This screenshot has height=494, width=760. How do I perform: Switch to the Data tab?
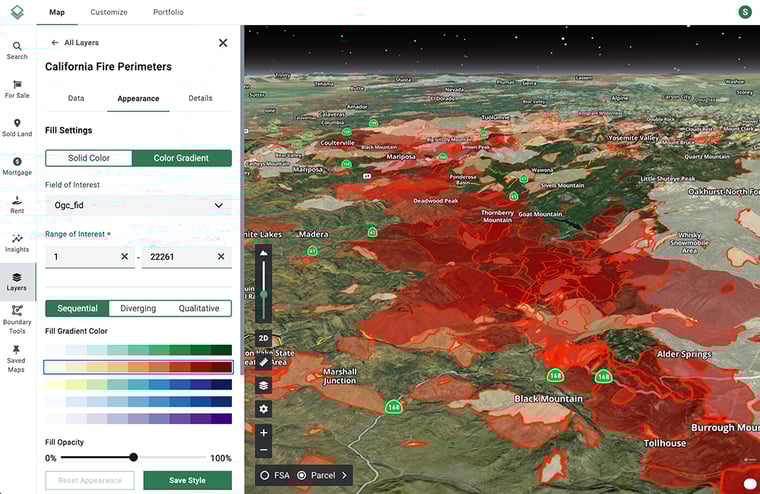[76, 98]
